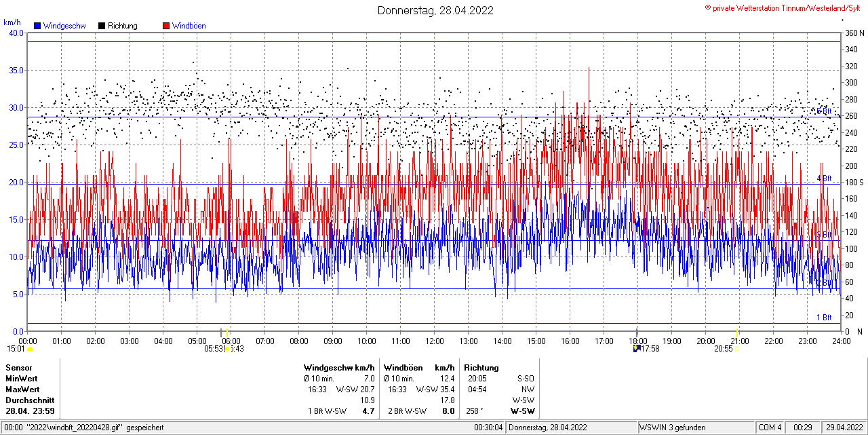Click the 29.04.2022 status bar date

pyautogui.click(x=844, y=428)
